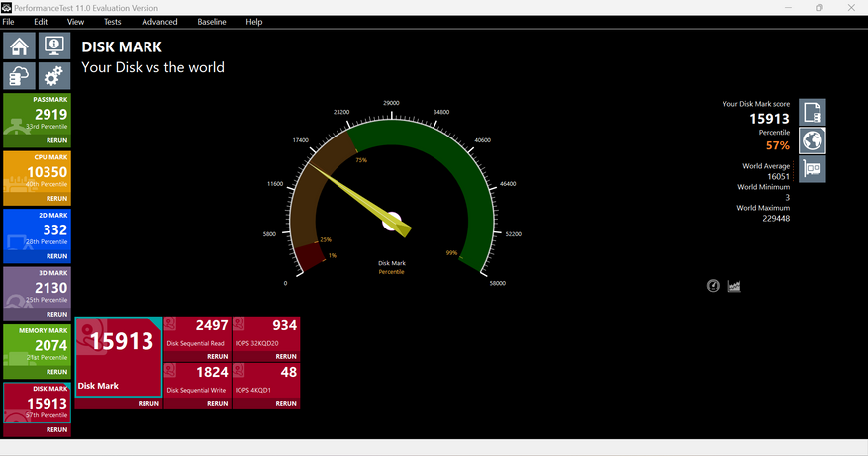868x456 pixels.
Task: Rerun the Memory Mark test
Action: 57,372
